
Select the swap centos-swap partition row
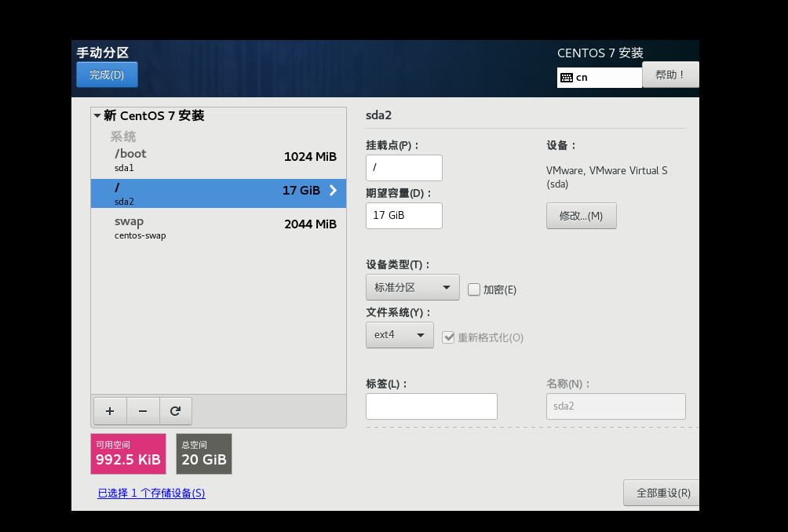[x=219, y=227]
